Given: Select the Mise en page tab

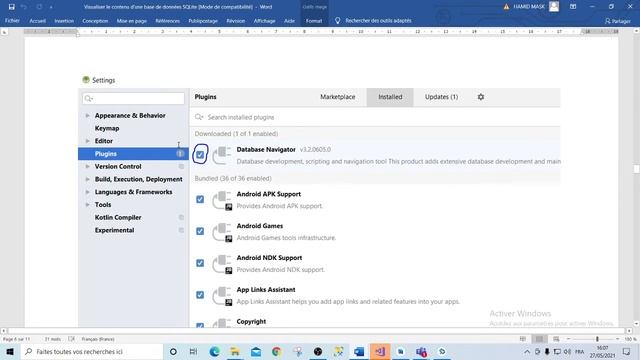Looking at the screenshot, I should pyautogui.click(x=131, y=20).
